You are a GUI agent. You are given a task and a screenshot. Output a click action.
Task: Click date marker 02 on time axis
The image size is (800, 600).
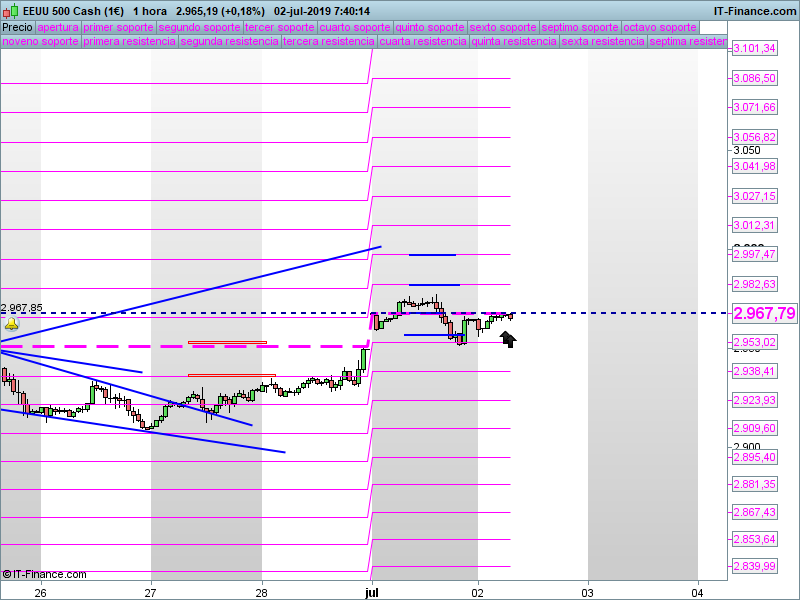coord(477,593)
